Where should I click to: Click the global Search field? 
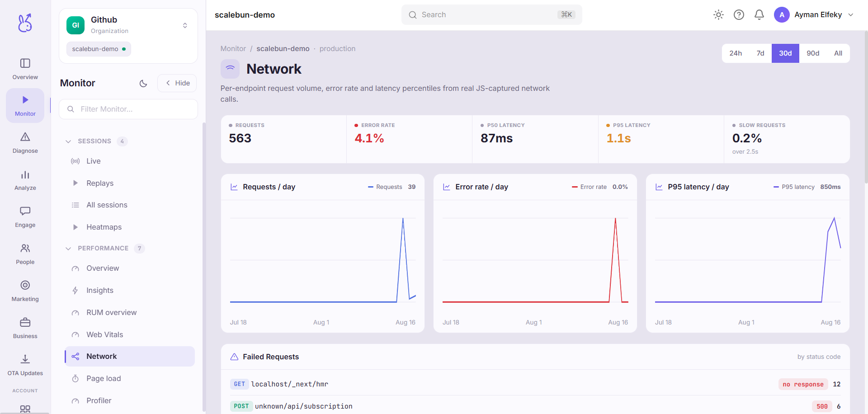[491, 15]
